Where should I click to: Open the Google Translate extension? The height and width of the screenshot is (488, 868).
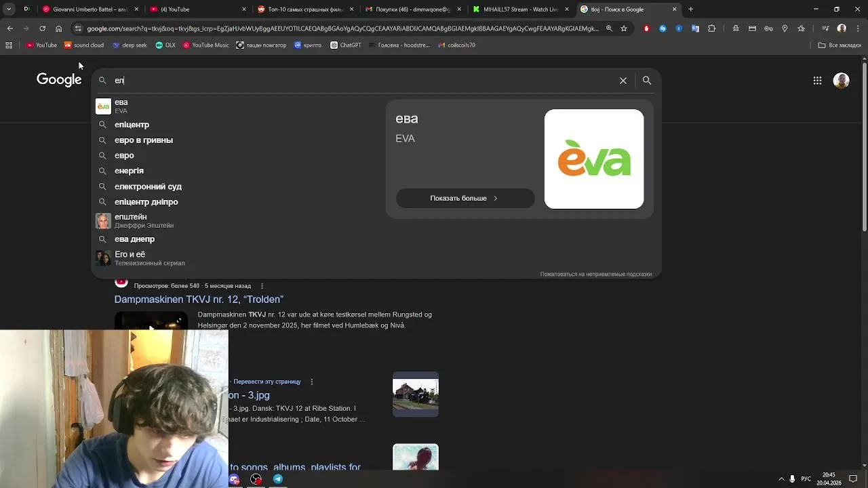pyautogui.click(x=695, y=28)
